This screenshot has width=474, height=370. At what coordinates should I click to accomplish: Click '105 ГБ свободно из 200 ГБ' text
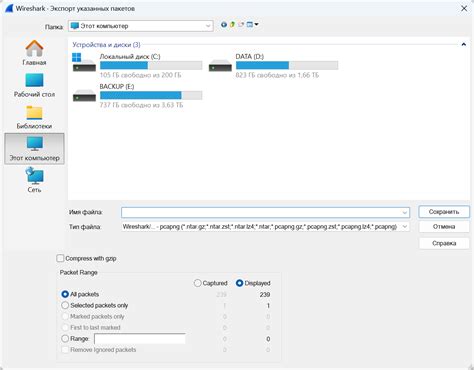point(140,75)
